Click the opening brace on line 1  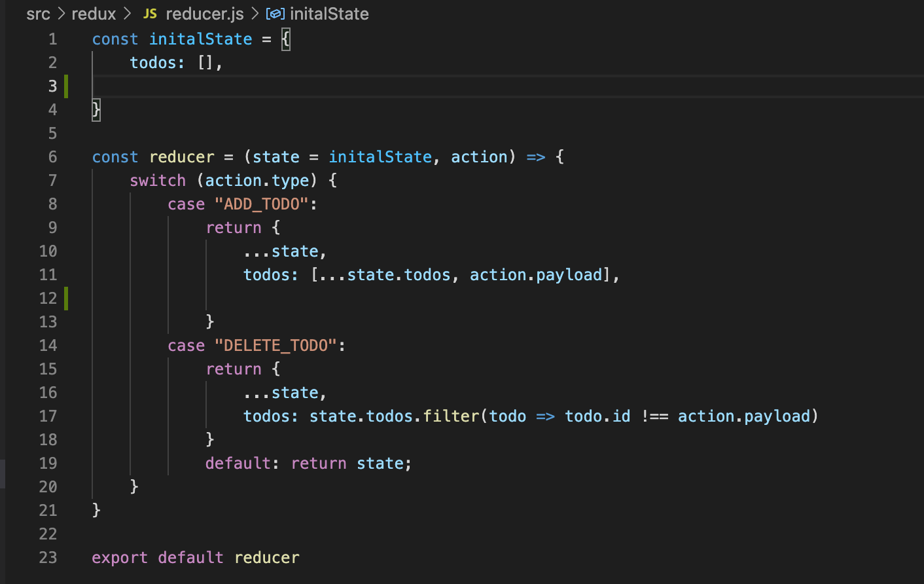coord(285,39)
